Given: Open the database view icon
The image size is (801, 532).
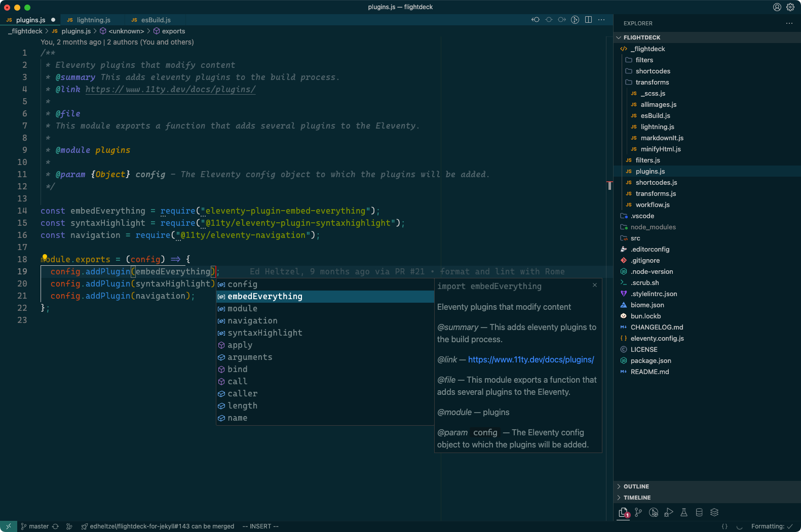Looking at the screenshot, I should pyautogui.click(x=699, y=513).
